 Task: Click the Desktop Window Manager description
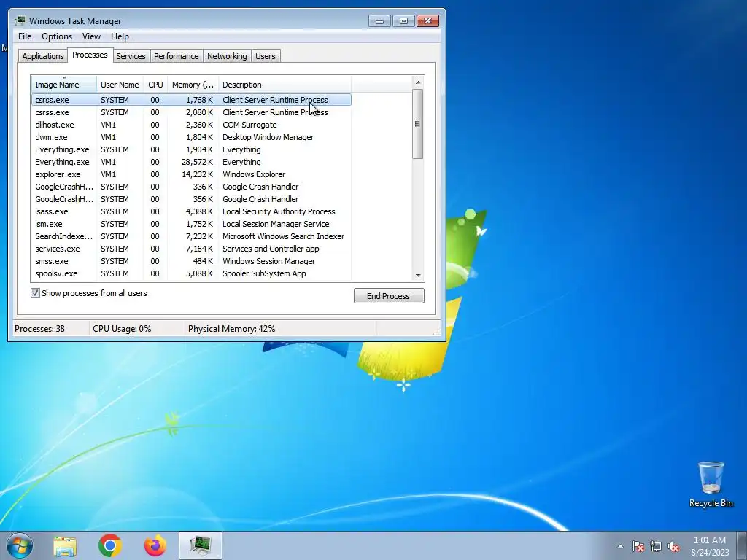(268, 137)
